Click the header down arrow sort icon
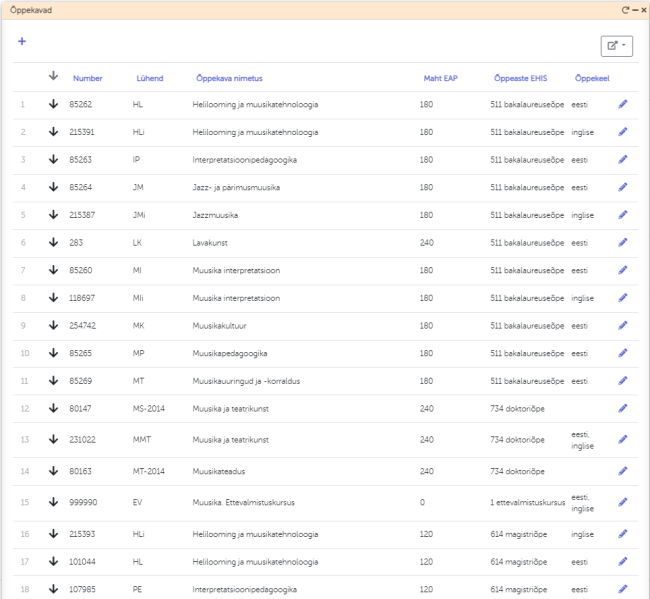650x599 pixels. pyautogui.click(x=53, y=76)
